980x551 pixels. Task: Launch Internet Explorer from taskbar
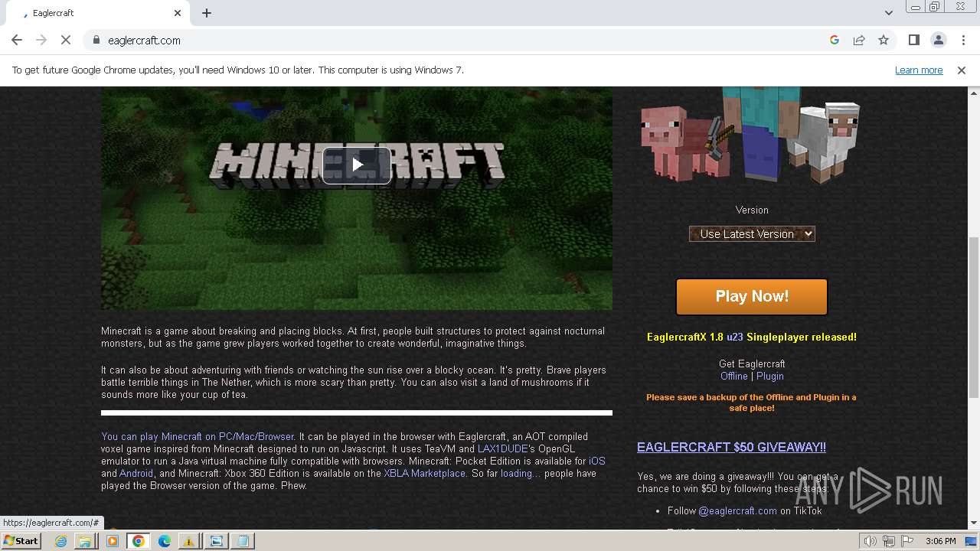click(x=60, y=541)
